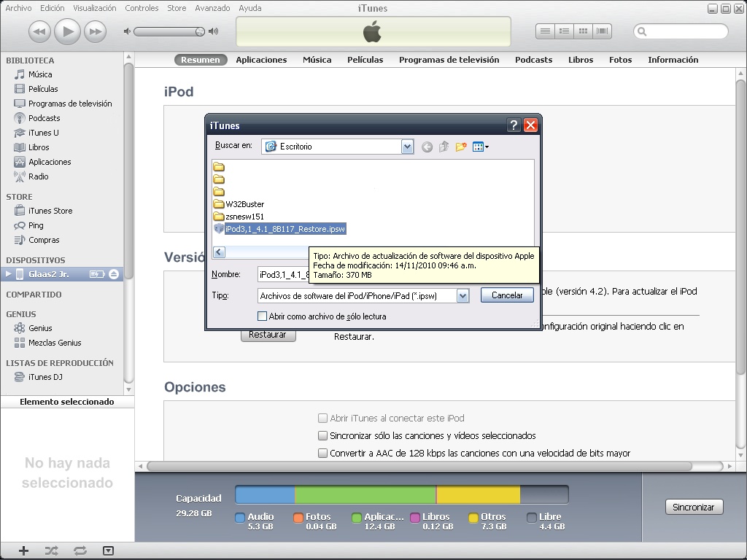The width and height of the screenshot is (747, 560).
Task: Expand the Glaas2 Jr. device triangle
Action: point(8,274)
